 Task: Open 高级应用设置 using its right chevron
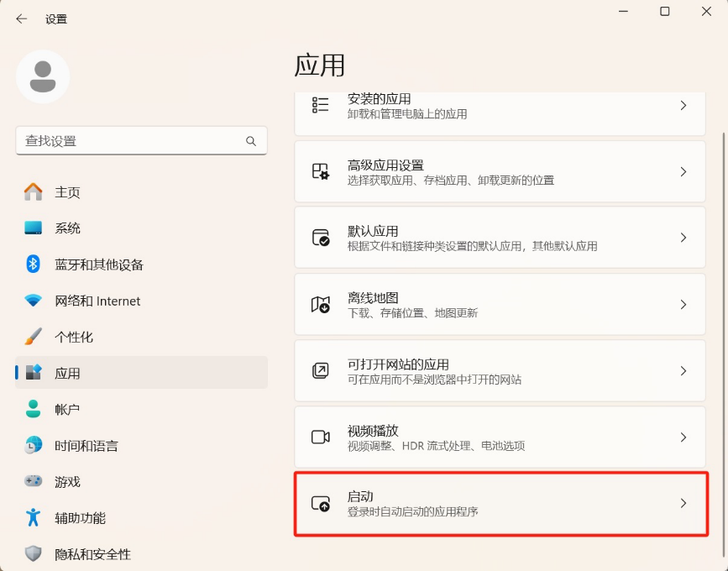pyautogui.click(x=683, y=171)
